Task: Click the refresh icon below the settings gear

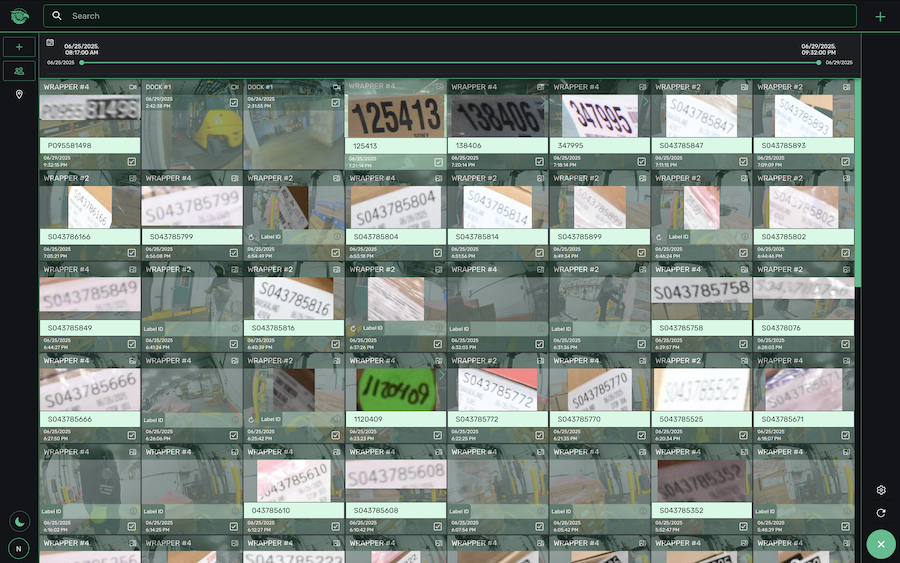Action: click(x=881, y=513)
